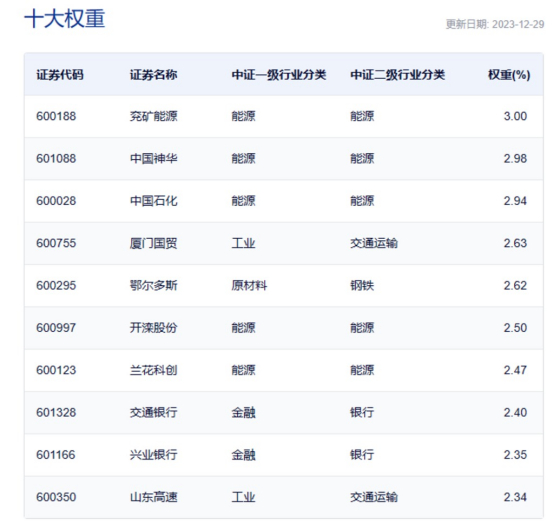Image resolution: width=554 pixels, height=525 pixels.
Task: Click 交通运输 in the 厦门国贸 row
Action: (374, 243)
